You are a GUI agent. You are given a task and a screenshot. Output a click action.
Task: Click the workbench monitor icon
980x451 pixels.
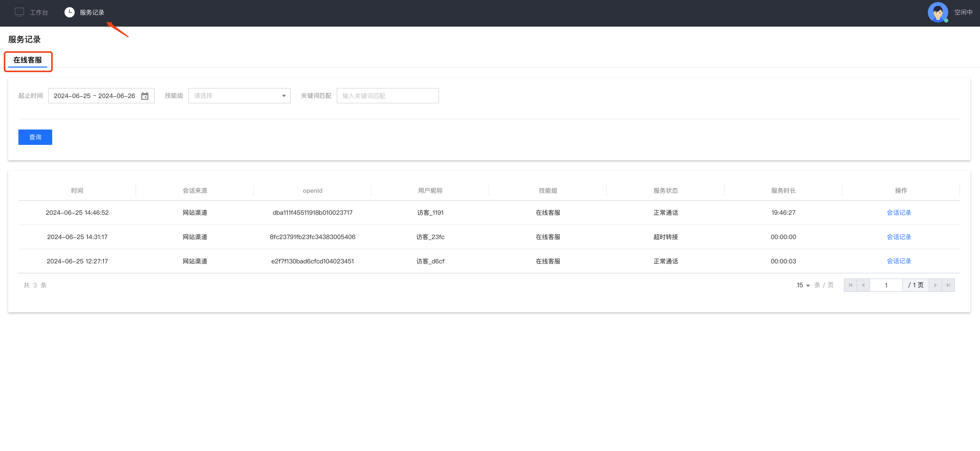[x=19, y=12]
